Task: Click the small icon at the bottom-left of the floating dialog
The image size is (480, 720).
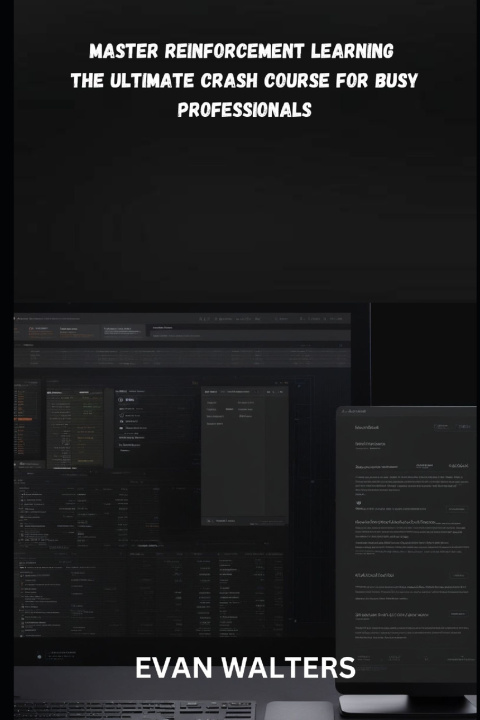Action: click(x=209, y=521)
